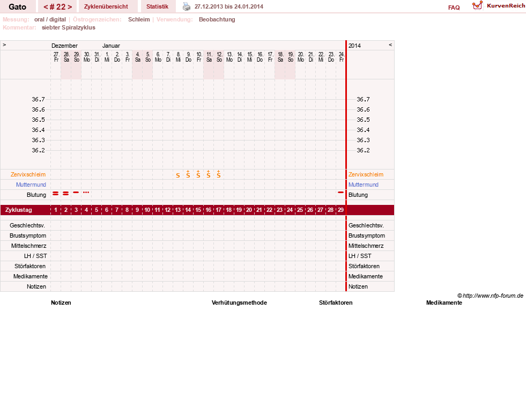Click the left Blutung row label
Viewport: 526px width, 420px height.
36,195
